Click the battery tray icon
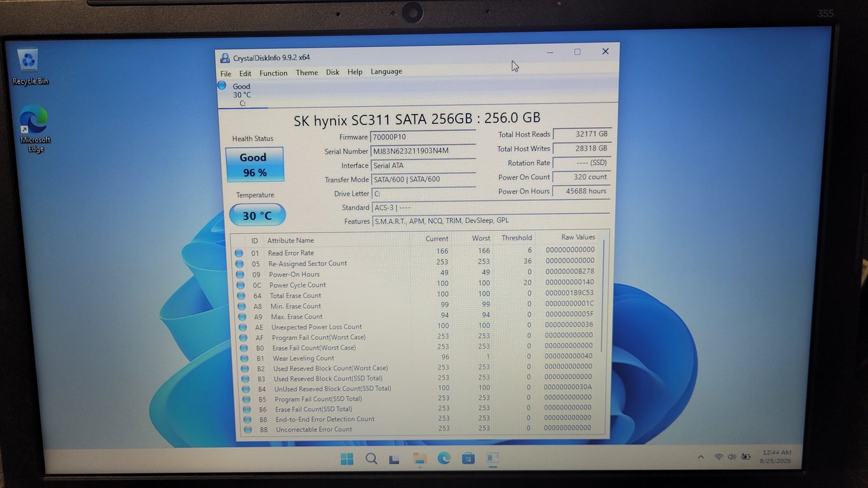Screen dimensions: 868x488 coord(746,456)
